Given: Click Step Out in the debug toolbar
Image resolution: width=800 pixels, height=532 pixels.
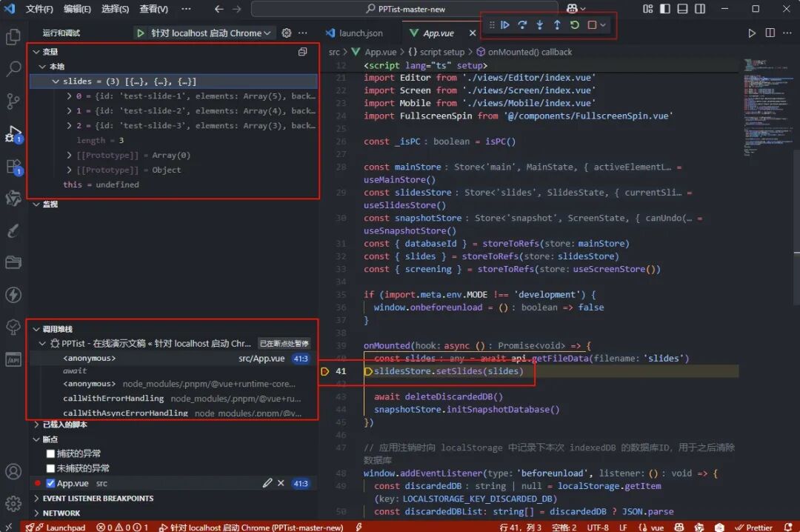Looking at the screenshot, I should pos(557,24).
